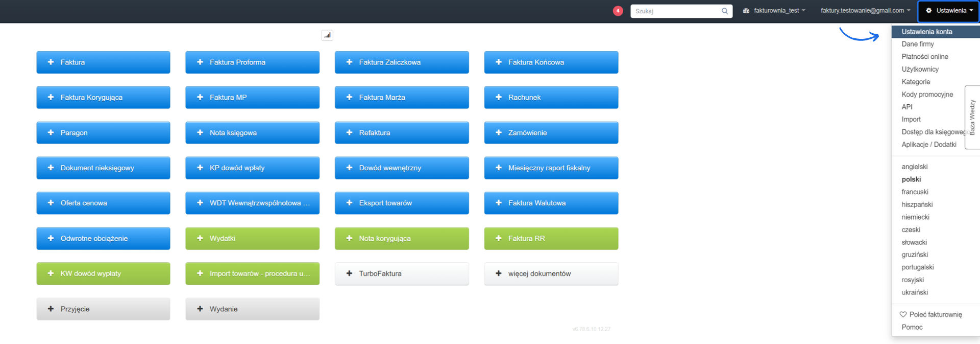This screenshot has height=344, width=980.
Task: Go to Użytkownicy in the menu
Action: (920, 69)
